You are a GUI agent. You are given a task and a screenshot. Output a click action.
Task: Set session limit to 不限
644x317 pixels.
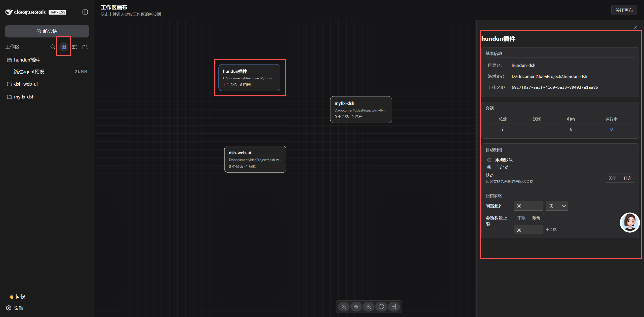(521, 218)
